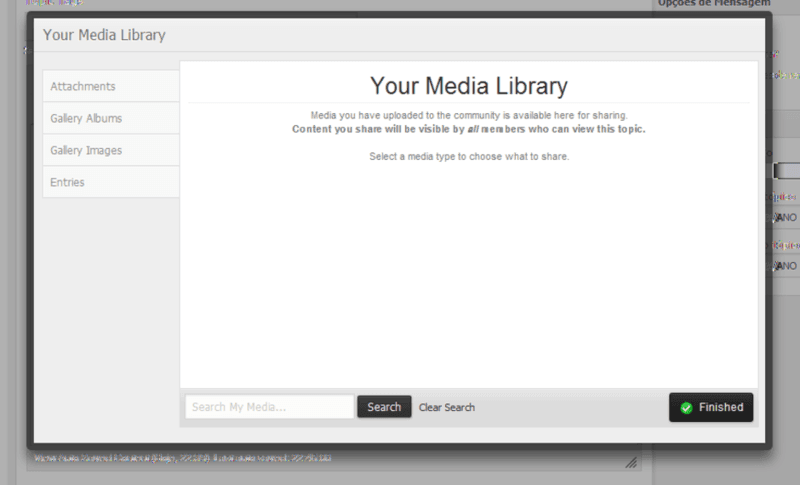Viewport: 800px width, 485px height.
Task: Choose the Entries media type
Action: (111, 182)
